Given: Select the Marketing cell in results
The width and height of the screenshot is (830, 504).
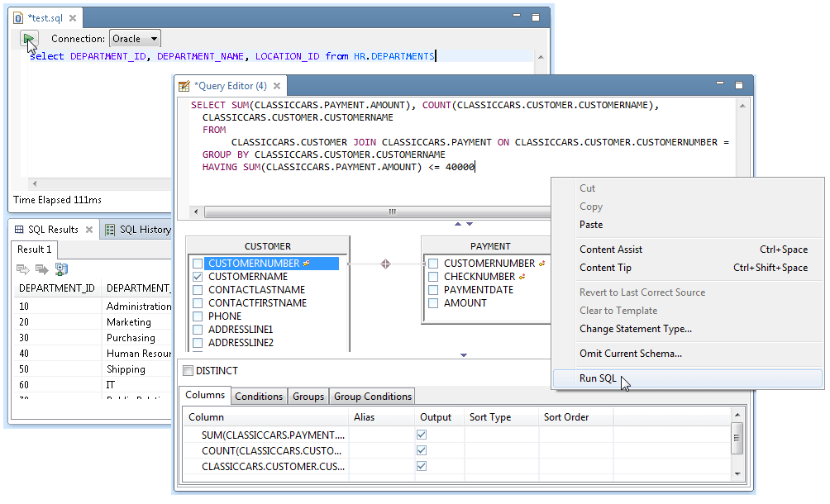Looking at the screenshot, I should [129, 322].
